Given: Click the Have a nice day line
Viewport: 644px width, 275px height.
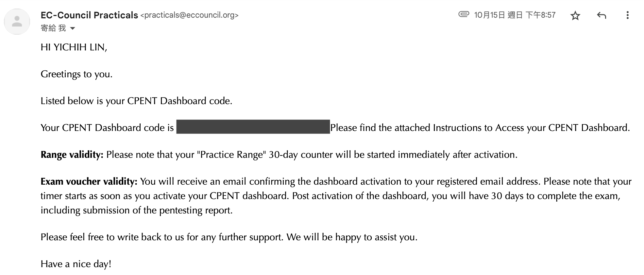Looking at the screenshot, I should [76, 264].
